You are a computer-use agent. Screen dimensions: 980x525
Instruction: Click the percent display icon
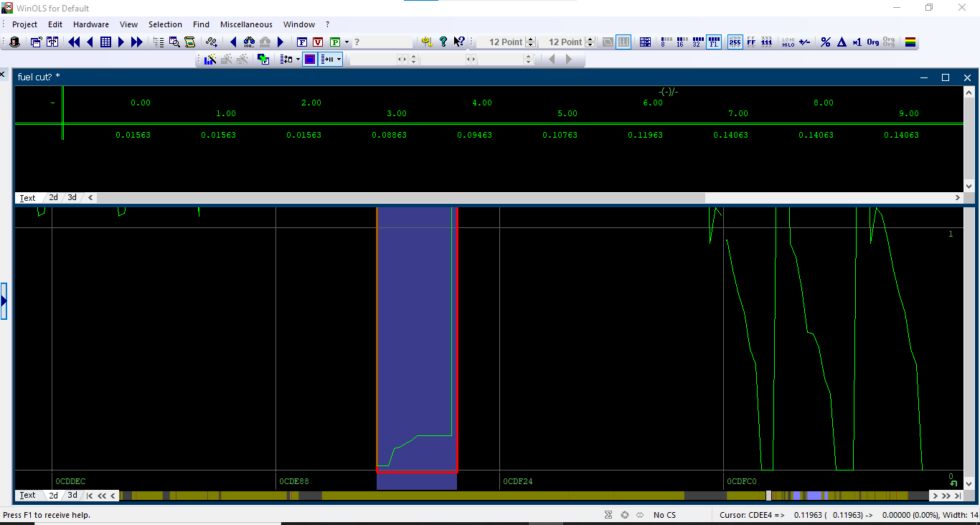tap(826, 42)
